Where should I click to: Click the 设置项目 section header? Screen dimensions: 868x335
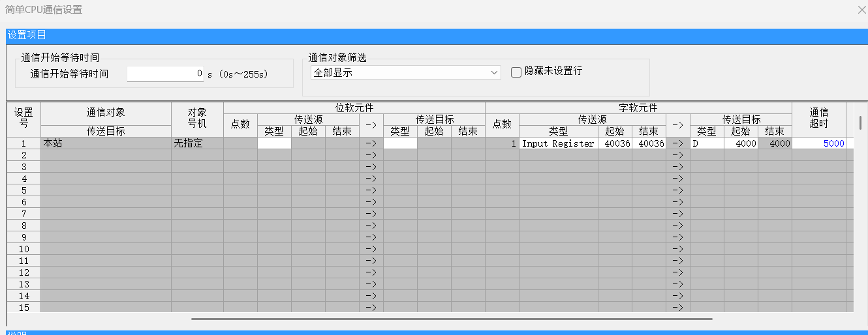26,35
